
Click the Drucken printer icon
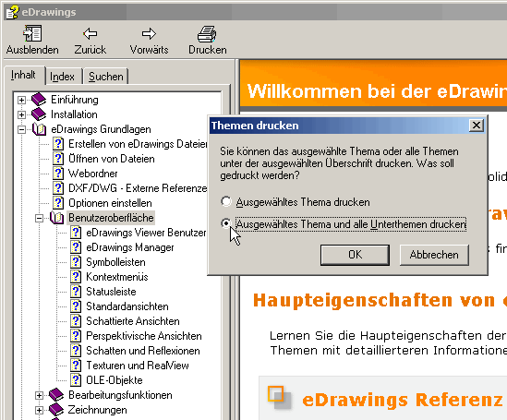(207, 33)
